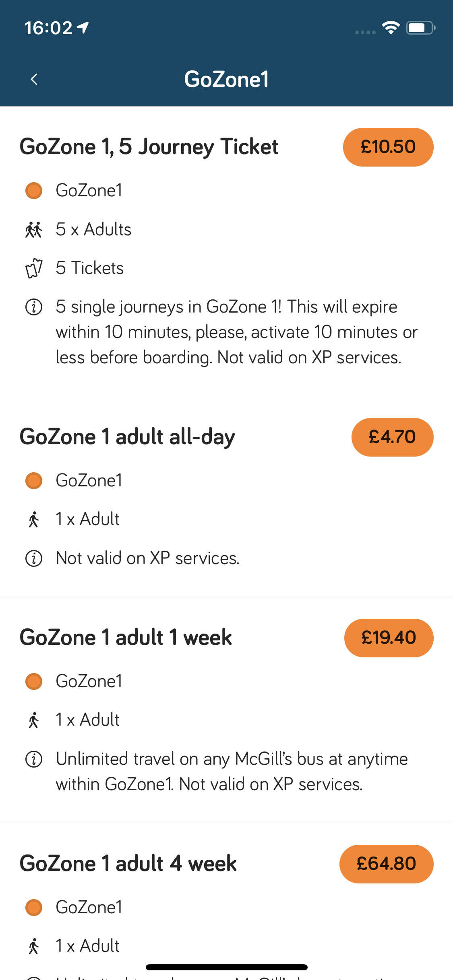Tap the walking person icon under adult all-day
This screenshot has height=980, width=453.
[34, 519]
